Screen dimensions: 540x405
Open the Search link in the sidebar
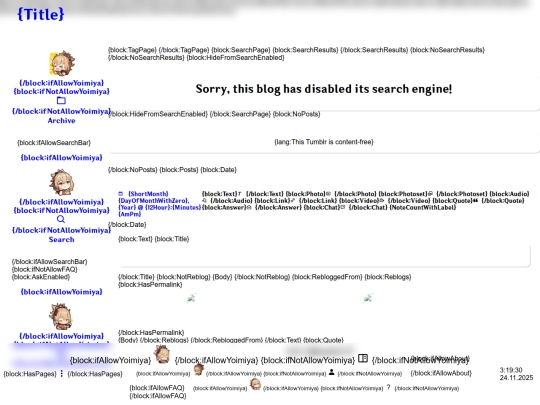[61, 239]
